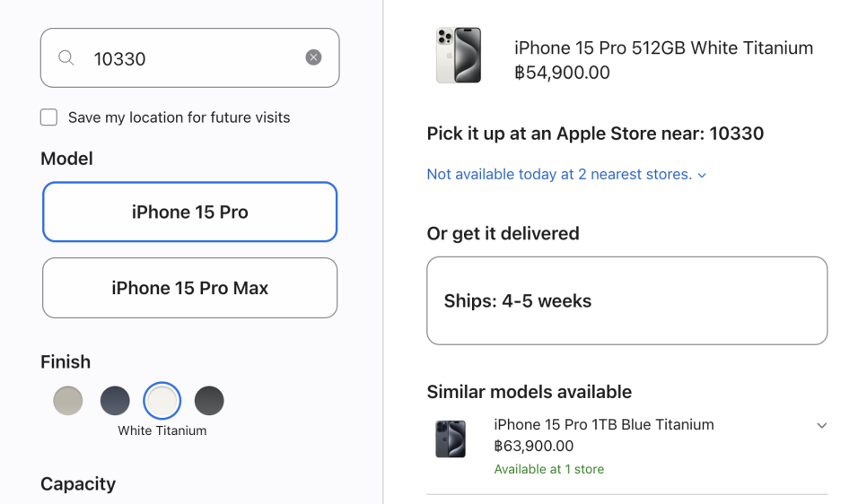Click the search magnifier icon
This screenshot has width=867, height=504.
pos(66,57)
